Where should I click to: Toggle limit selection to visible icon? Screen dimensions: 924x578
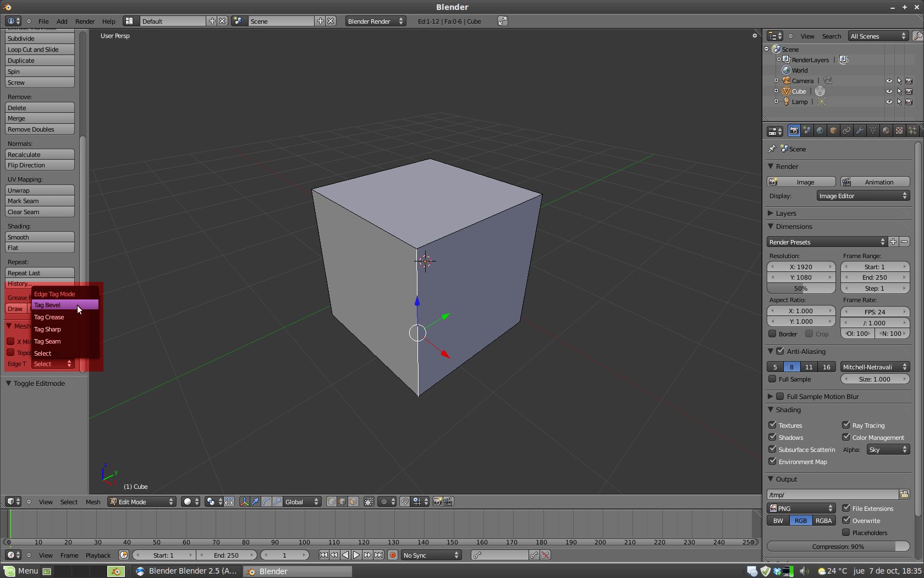[369, 501]
